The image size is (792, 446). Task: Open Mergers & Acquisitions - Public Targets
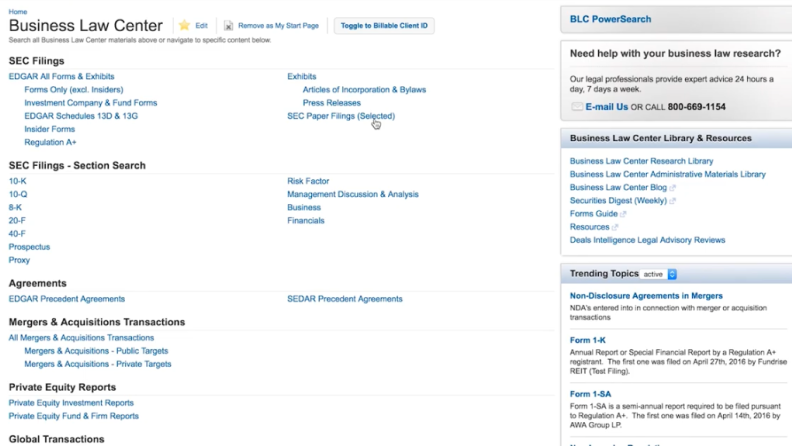[x=97, y=351]
